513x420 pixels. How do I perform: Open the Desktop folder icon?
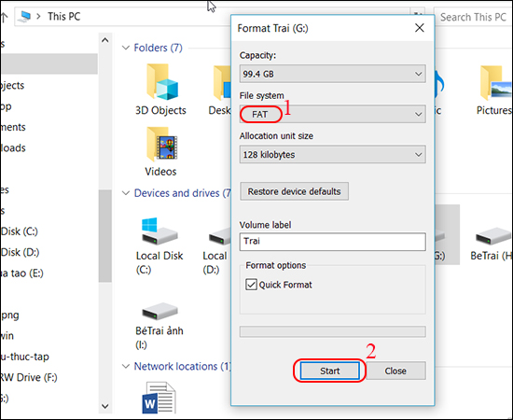pos(222,82)
